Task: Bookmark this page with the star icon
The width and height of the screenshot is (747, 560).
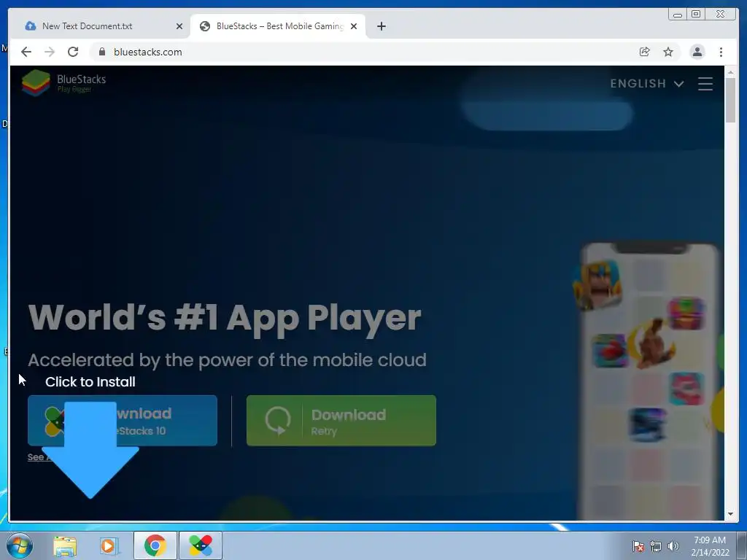Action: point(668,52)
